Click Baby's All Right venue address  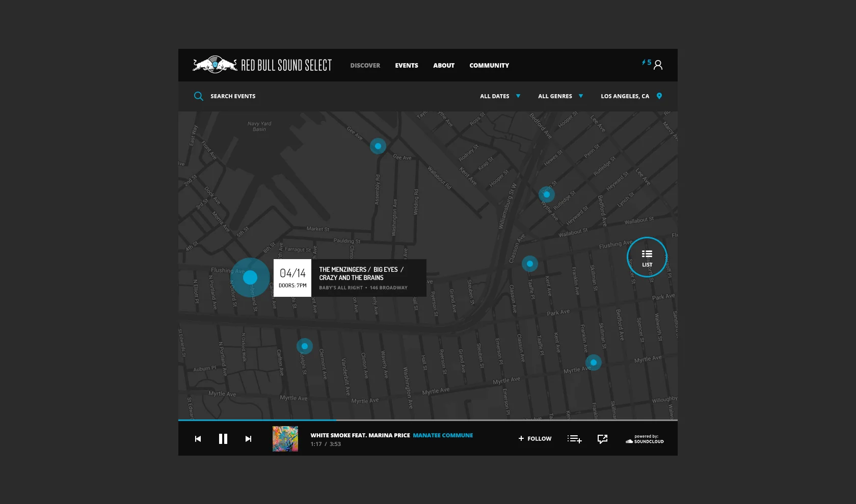(x=363, y=288)
